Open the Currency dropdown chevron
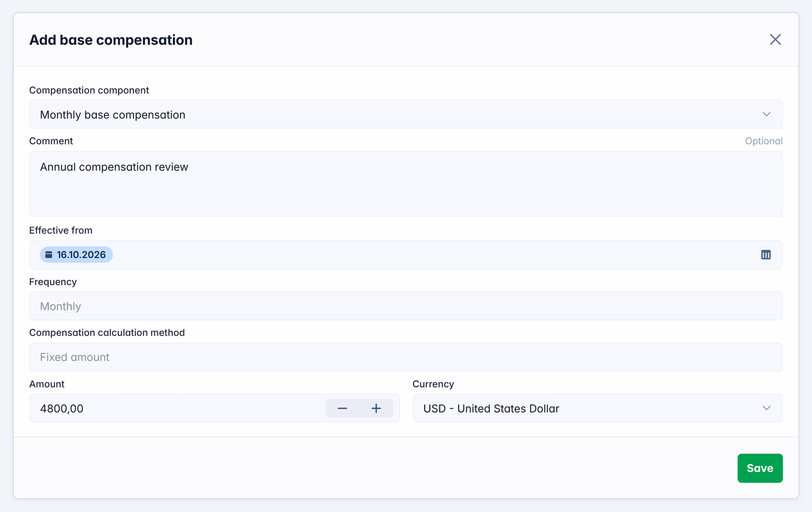This screenshot has width=812, height=512. 766,408
